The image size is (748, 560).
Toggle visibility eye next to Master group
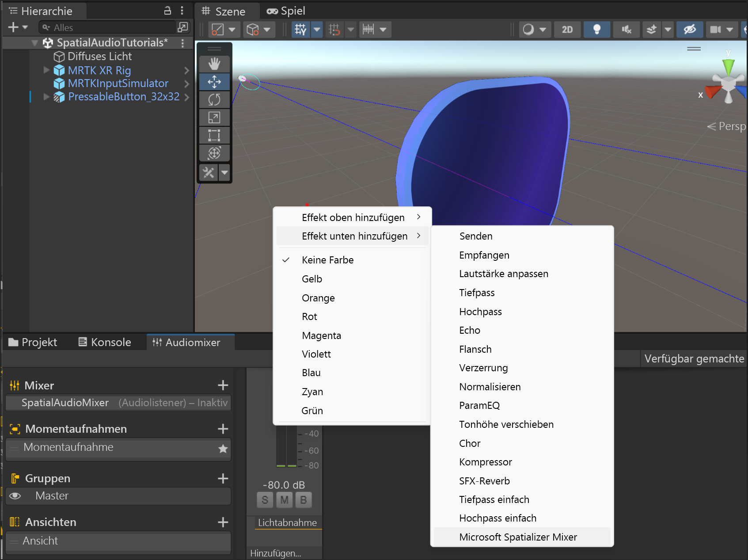coord(15,496)
